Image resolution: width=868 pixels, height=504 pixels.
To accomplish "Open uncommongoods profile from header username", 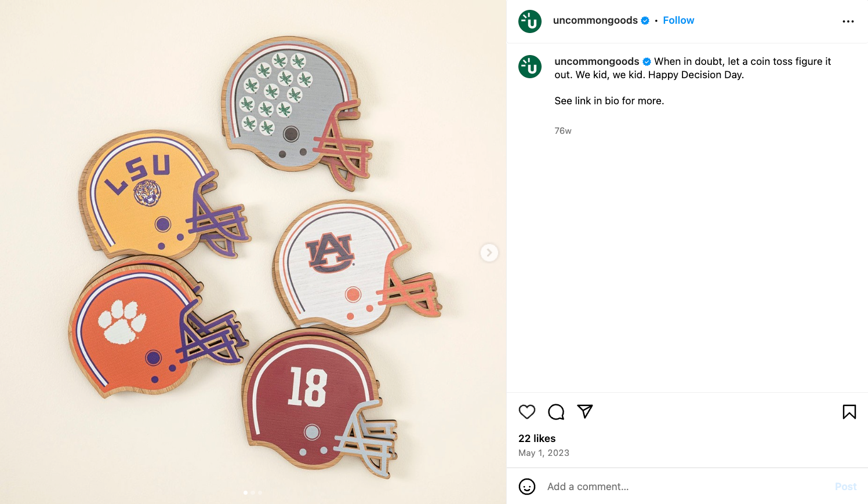I will tap(595, 20).
